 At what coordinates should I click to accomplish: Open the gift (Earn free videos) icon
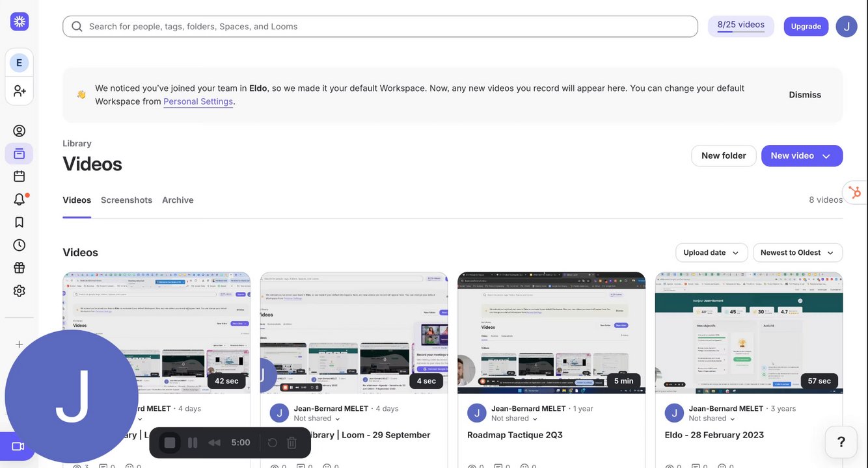click(20, 268)
